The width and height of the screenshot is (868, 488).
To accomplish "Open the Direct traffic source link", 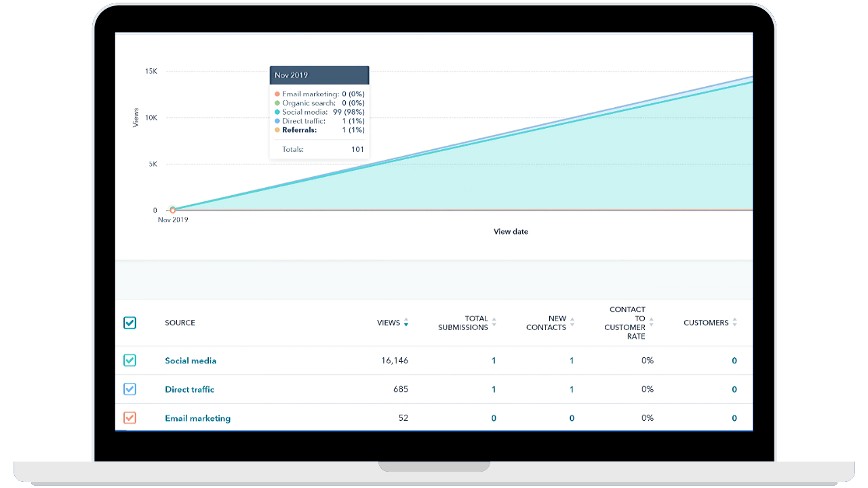I will click(x=189, y=390).
